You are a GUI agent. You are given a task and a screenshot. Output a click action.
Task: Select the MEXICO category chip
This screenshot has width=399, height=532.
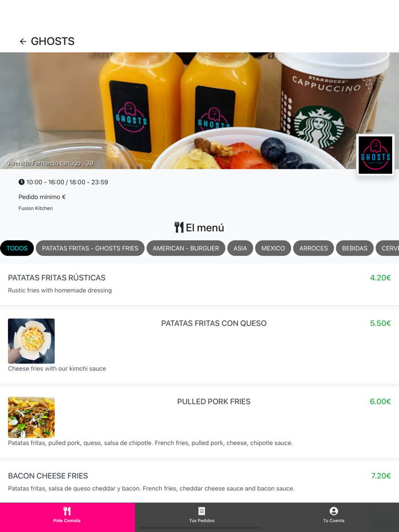pyautogui.click(x=273, y=248)
